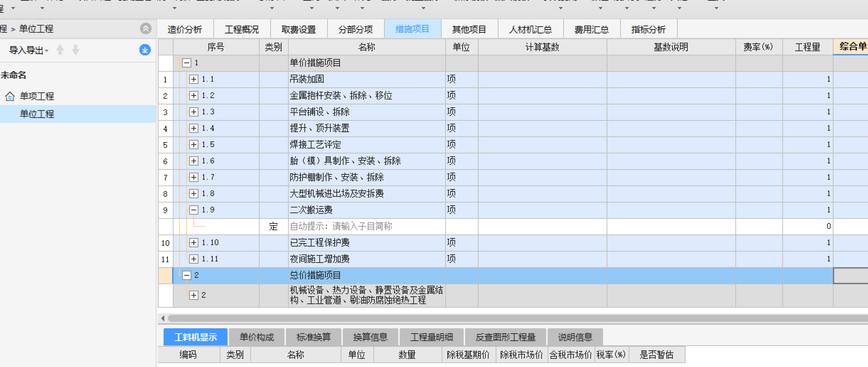The width and height of the screenshot is (868, 367).
Task: Click the blue download arrow icon
Action: tap(145, 50)
